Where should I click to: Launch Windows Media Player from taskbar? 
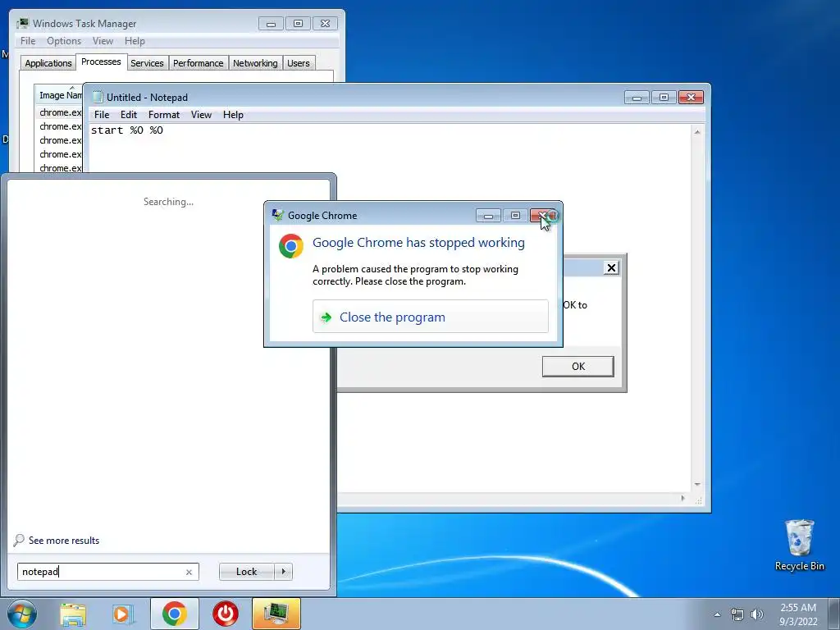pos(123,614)
